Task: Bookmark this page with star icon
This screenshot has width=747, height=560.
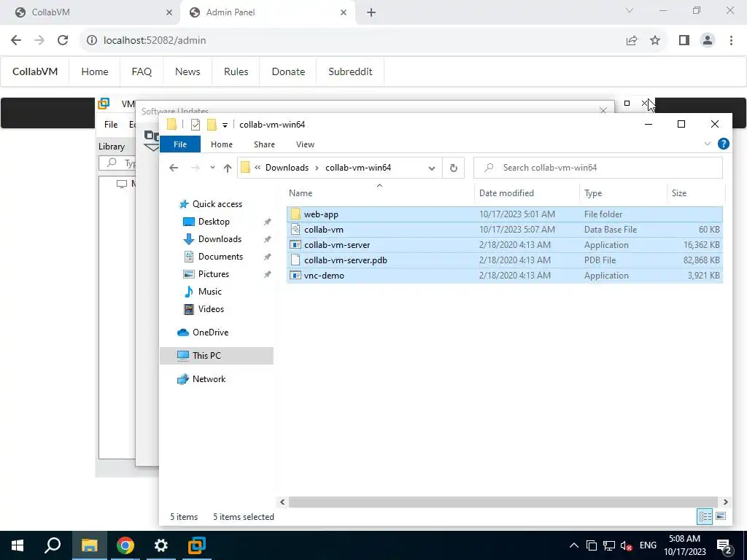Action: tap(655, 41)
